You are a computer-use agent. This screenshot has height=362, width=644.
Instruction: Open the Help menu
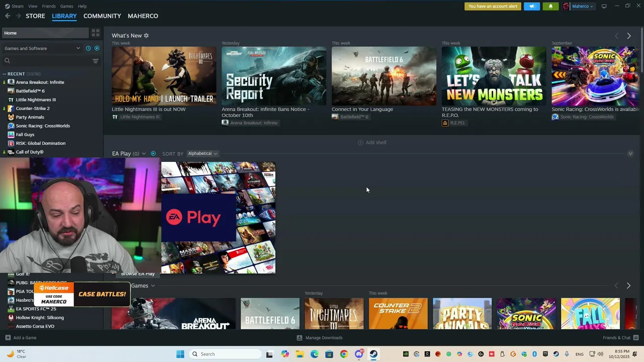[82, 6]
